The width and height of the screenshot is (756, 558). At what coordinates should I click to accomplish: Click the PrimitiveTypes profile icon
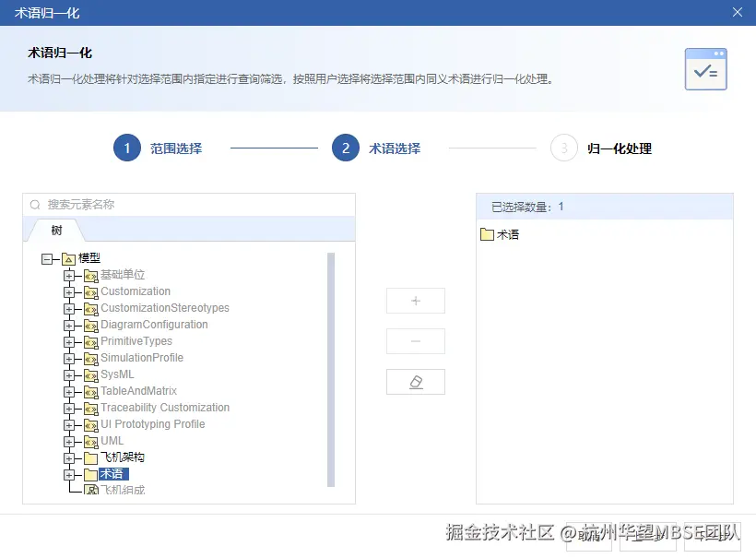pyautogui.click(x=90, y=342)
